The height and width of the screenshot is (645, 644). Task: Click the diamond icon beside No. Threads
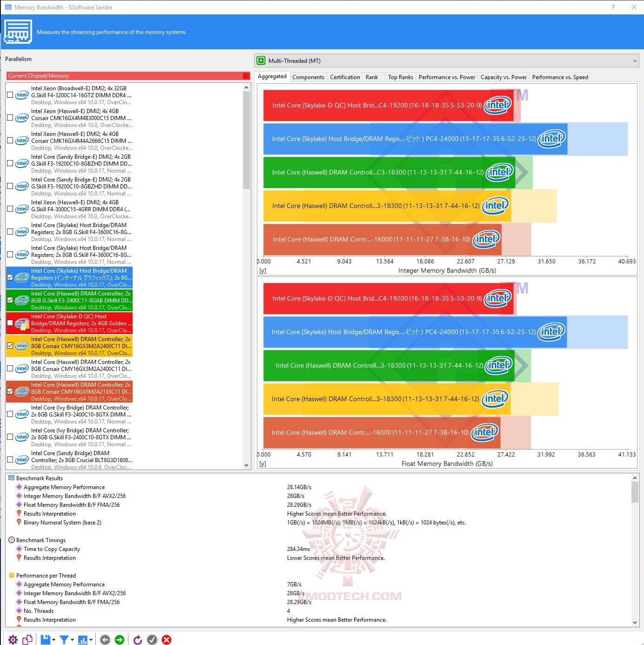click(x=19, y=611)
